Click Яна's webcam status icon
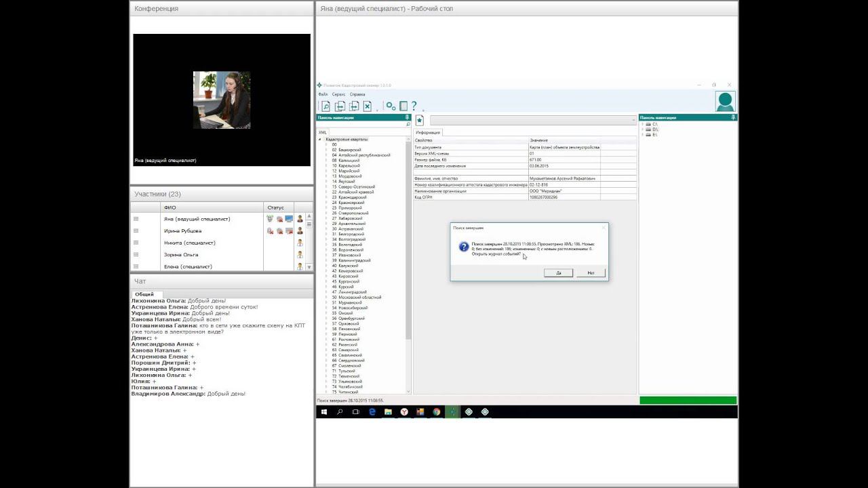Image resolution: width=868 pixels, height=488 pixels. 279,219
